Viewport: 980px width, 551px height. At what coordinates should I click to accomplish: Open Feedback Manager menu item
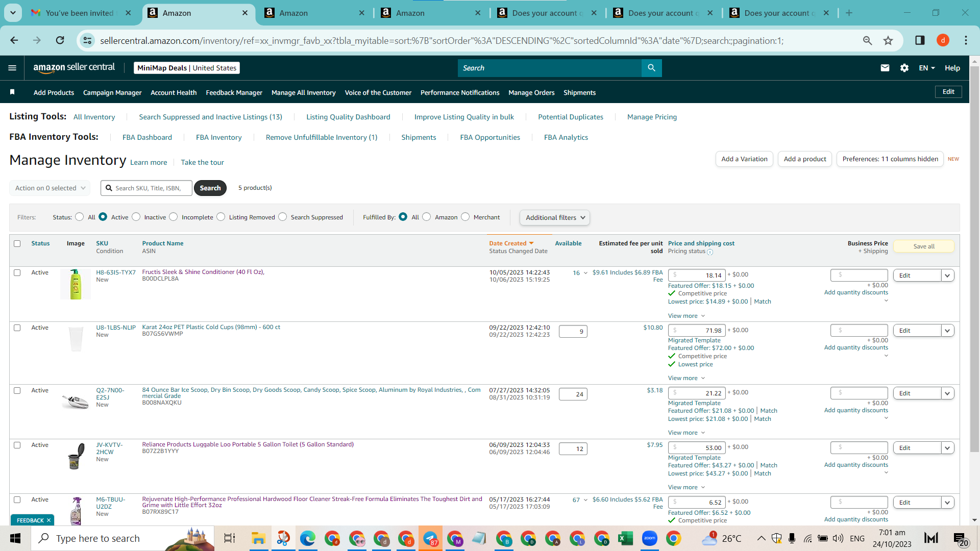pyautogui.click(x=234, y=92)
